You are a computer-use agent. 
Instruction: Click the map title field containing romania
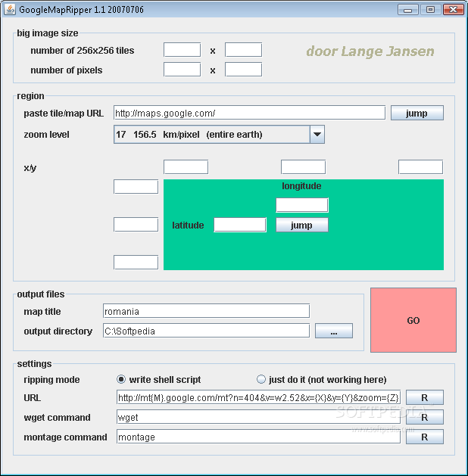pyautogui.click(x=206, y=311)
